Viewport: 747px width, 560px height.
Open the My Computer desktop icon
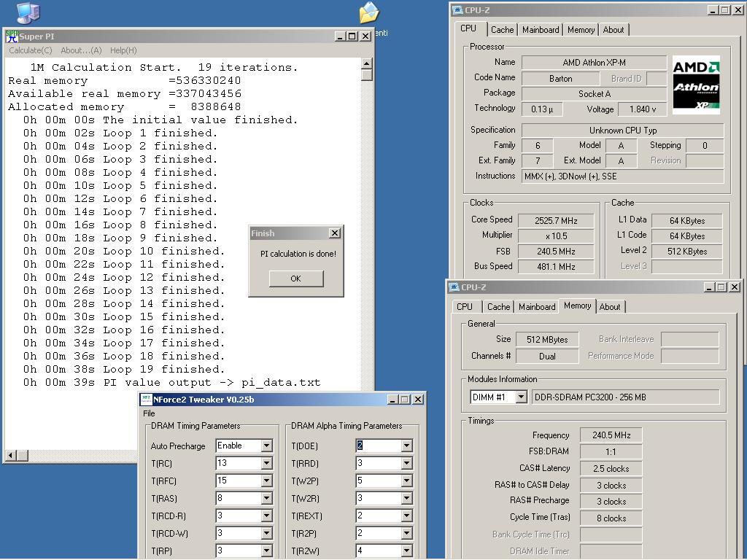tap(28, 12)
